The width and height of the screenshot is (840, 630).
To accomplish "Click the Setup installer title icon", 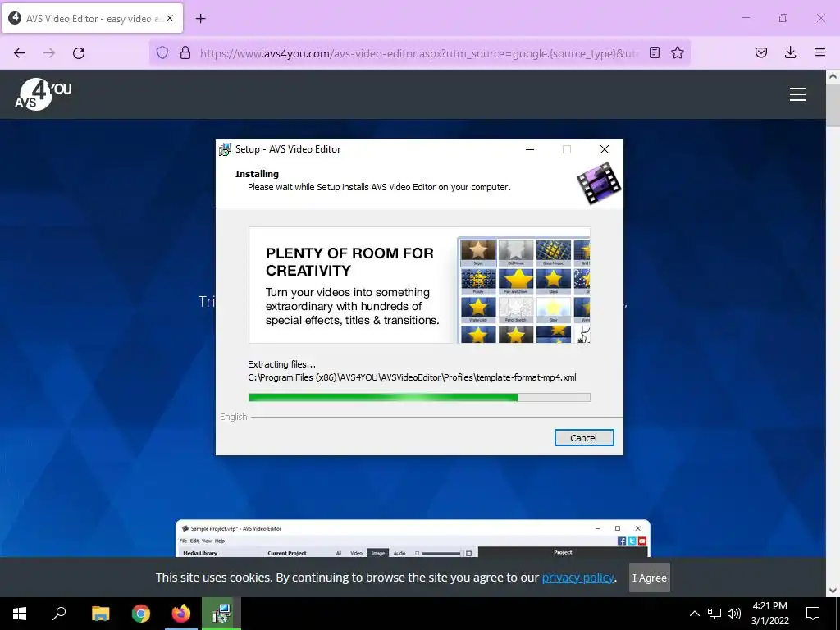I will [225, 149].
